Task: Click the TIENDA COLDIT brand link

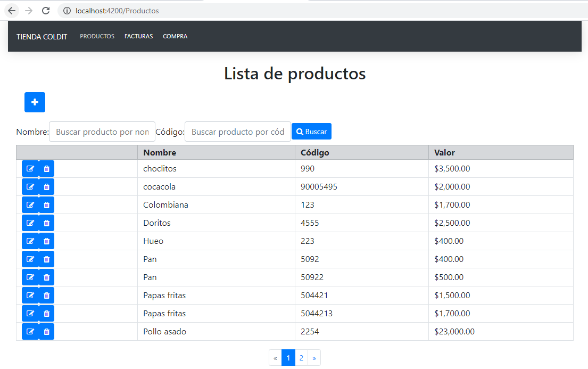Action: click(x=42, y=37)
